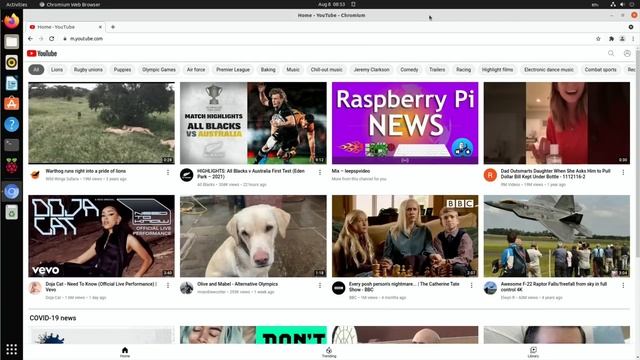Screen dimensions: 640x360
Task: Open options for Warthog lions video
Action: [x=168, y=173]
